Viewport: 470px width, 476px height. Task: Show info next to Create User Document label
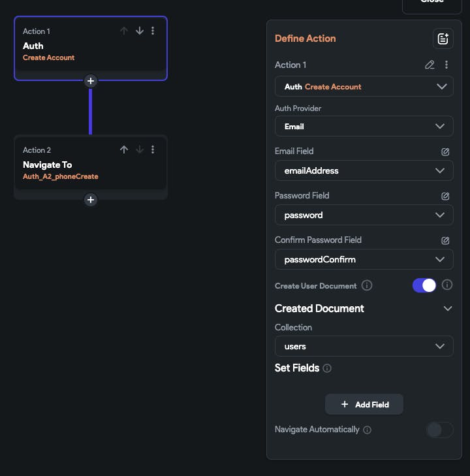tap(367, 285)
